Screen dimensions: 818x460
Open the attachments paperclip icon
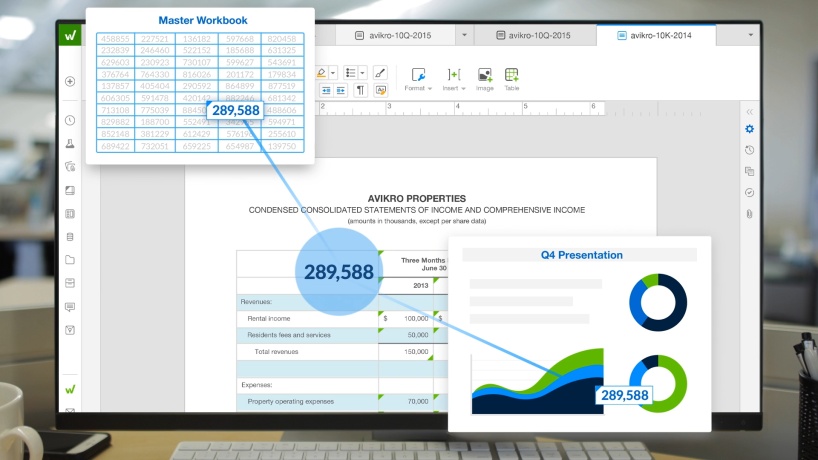click(x=750, y=214)
